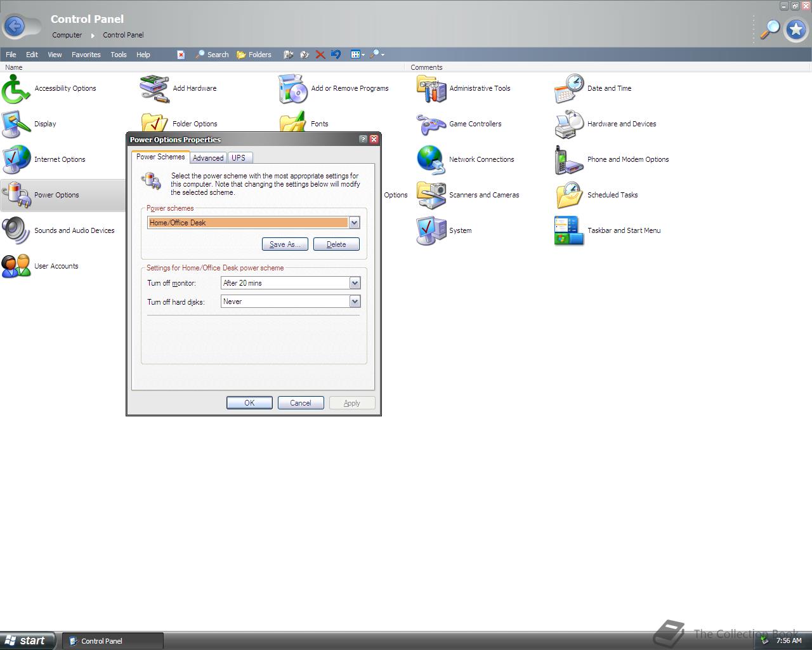Viewport: 812px width, 650px height.
Task: Click the red X delete toolbar icon
Action: 320,55
